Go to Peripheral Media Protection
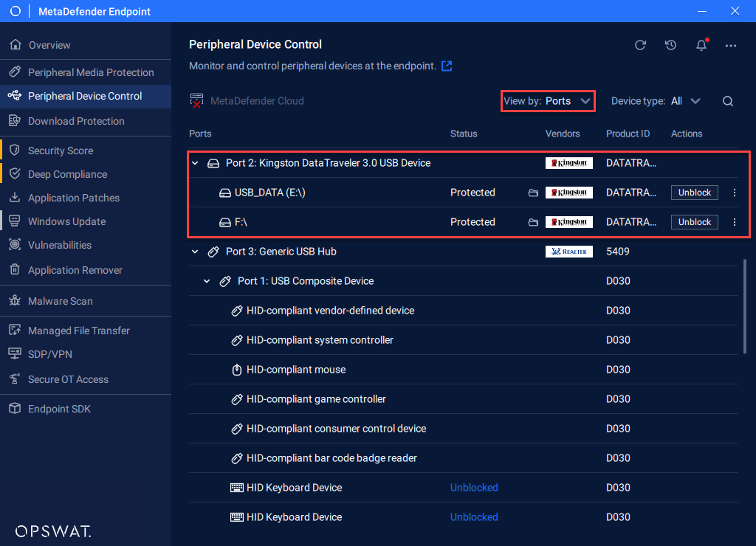Screen dimensions: 756x546 pos(86,72)
